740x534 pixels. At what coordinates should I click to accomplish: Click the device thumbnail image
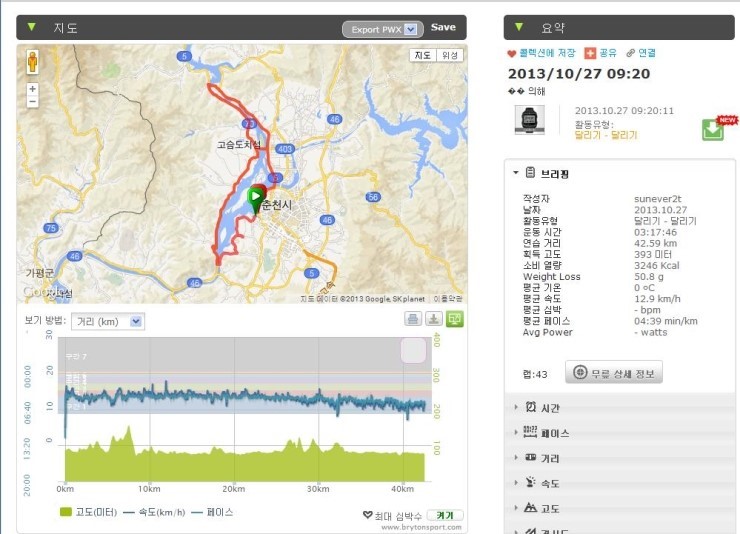tap(530, 121)
